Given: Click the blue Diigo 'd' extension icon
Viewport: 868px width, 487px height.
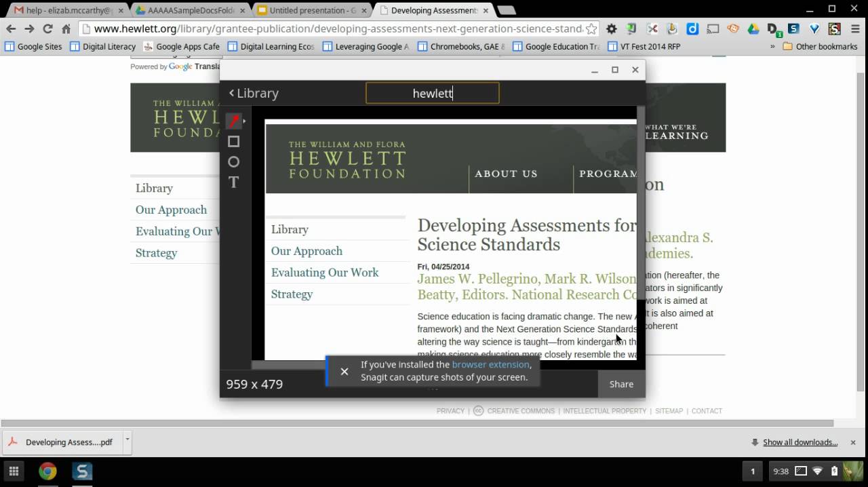Looking at the screenshot, I should tap(692, 28).
